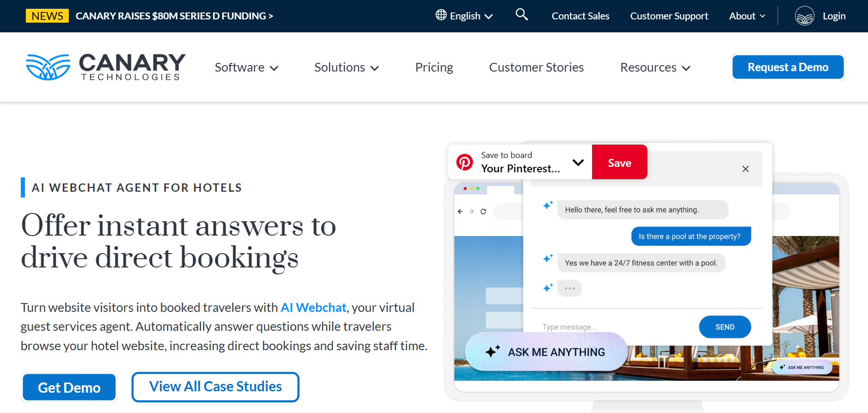This screenshot has width=868, height=413.
Task: Click sparkle icon in large Ask Me Anything
Action: pos(493,352)
